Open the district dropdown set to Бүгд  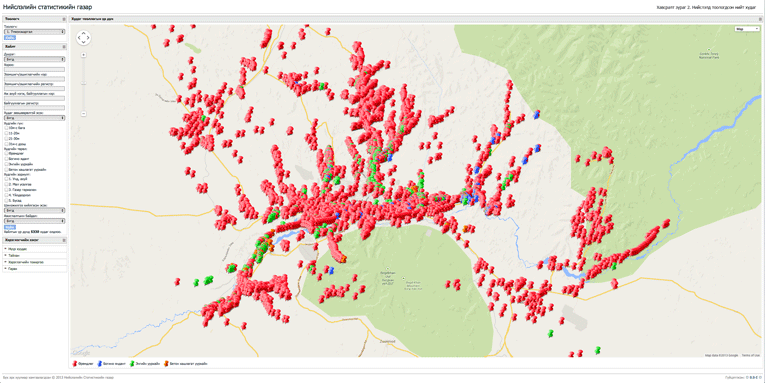[x=34, y=60]
